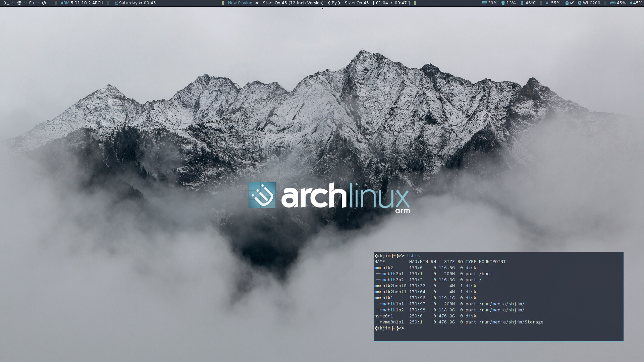Viewport: 644px width, 362px height.
Task: Click the thermometer temperature icon
Action: pos(522,3)
